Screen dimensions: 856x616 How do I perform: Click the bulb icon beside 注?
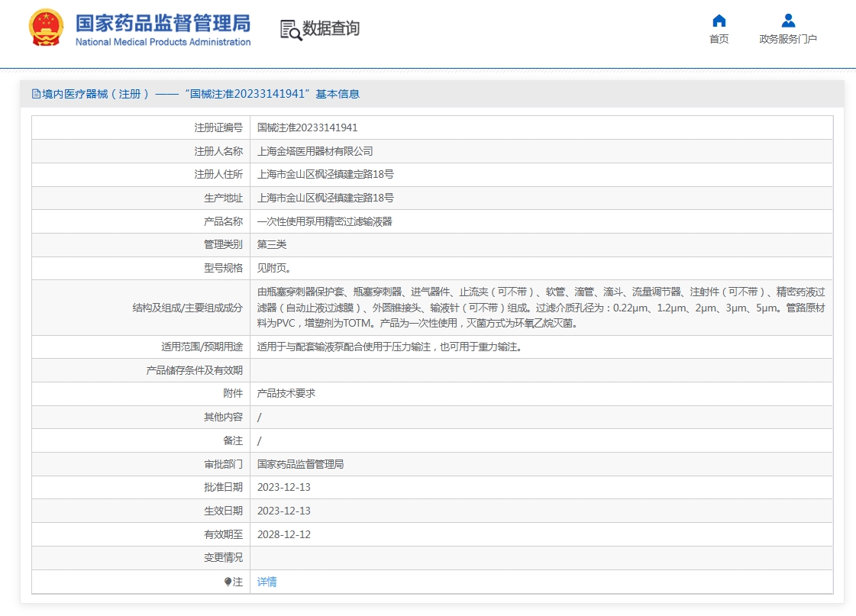pyautogui.click(x=228, y=582)
